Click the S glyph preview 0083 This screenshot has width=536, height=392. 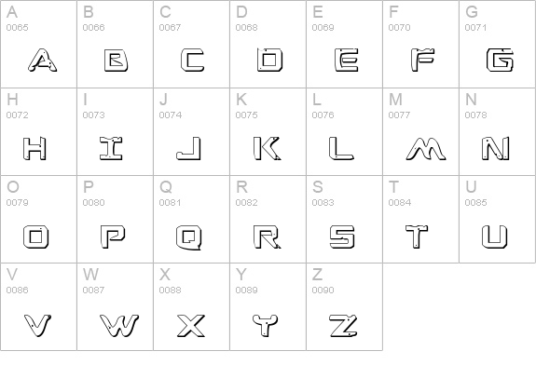point(342,237)
